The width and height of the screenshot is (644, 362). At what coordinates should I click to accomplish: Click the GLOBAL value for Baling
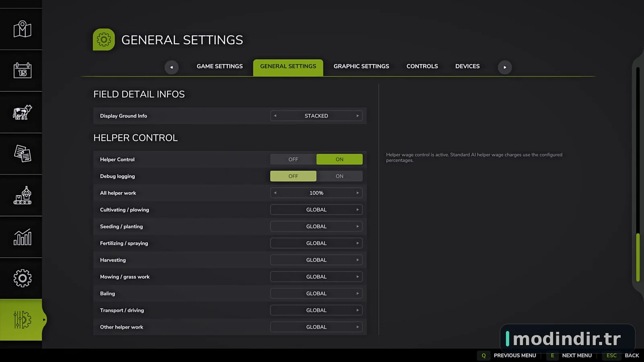316,294
